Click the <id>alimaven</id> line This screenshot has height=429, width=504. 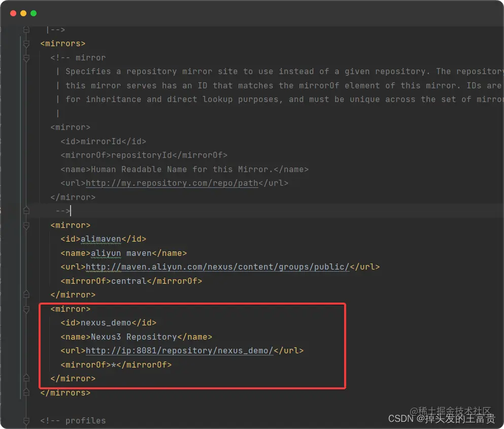(104, 239)
